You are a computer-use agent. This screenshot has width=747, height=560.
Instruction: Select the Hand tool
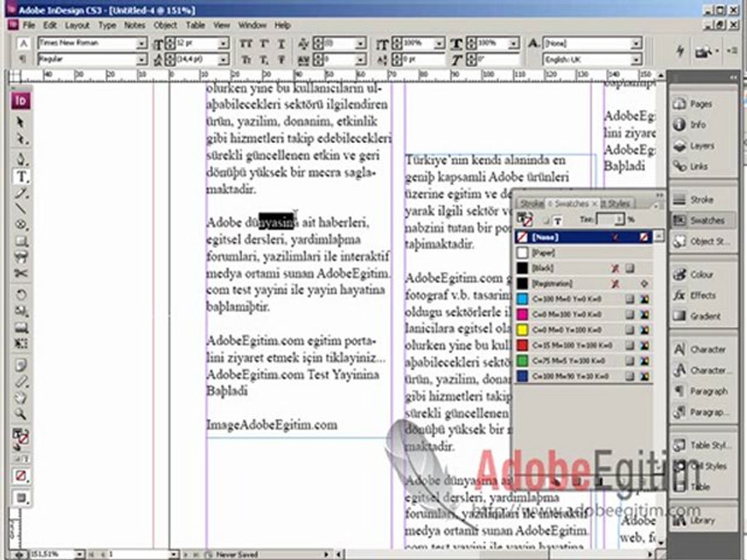tap(20, 397)
